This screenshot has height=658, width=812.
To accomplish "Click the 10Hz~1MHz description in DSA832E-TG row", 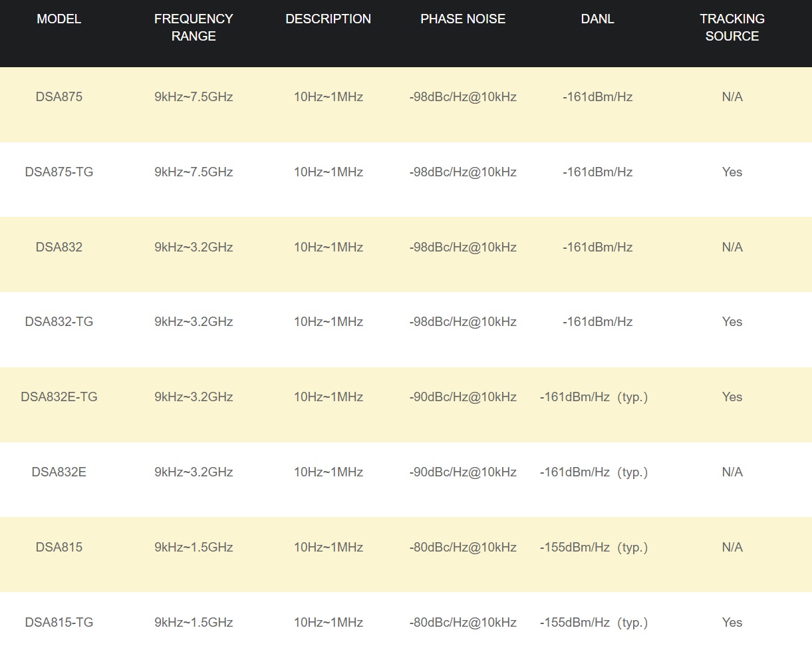I will [329, 397].
